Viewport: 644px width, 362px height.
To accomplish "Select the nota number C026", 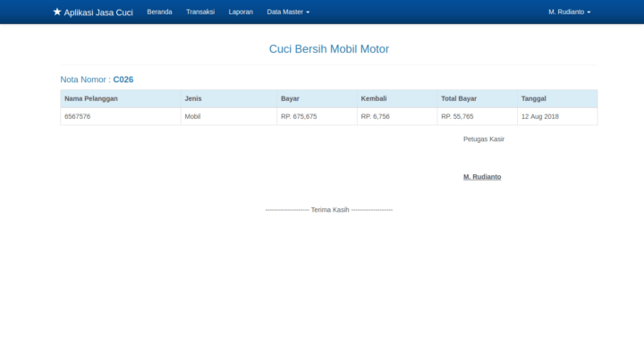I will tap(123, 80).
